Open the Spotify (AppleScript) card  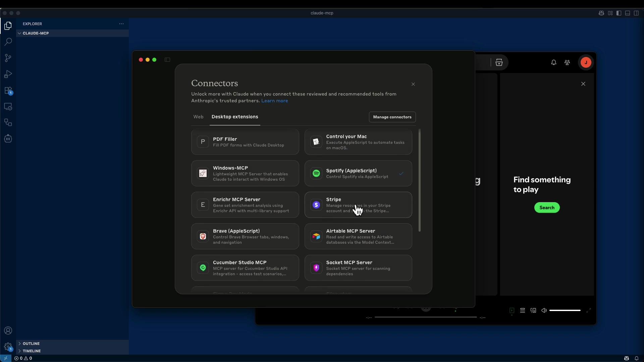[358, 173]
